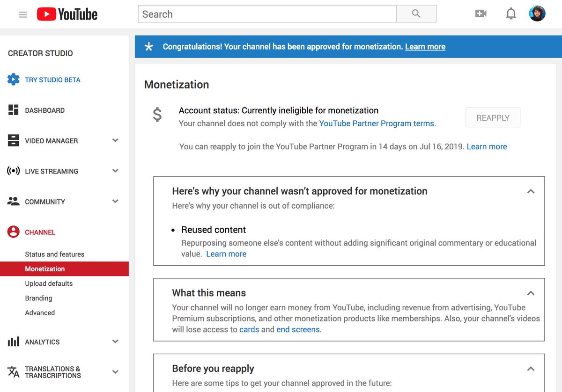Expand the Live Streaming section

tap(115, 171)
